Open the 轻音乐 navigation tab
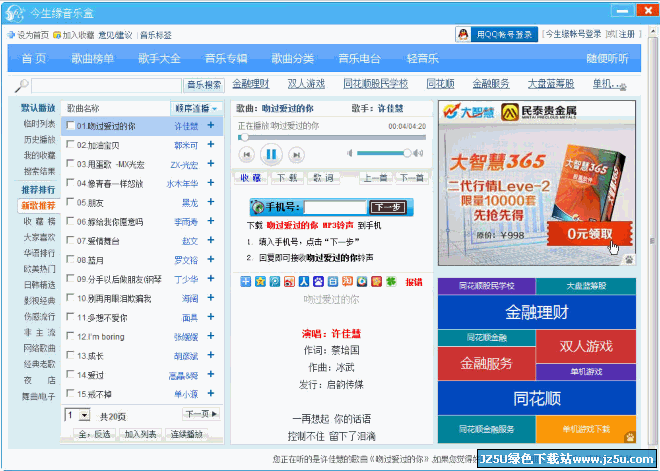The image size is (660, 471). [423, 59]
